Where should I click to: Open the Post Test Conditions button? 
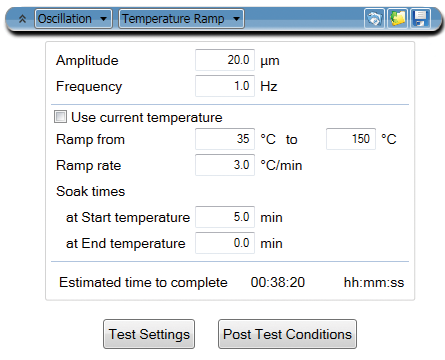pos(287,334)
